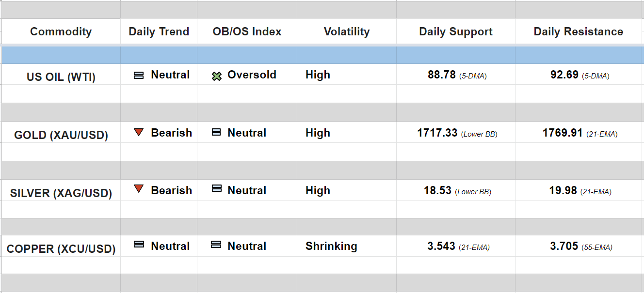
Task: Click Copper's neutral OB/OS index icon
Action: tap(216, 245)
